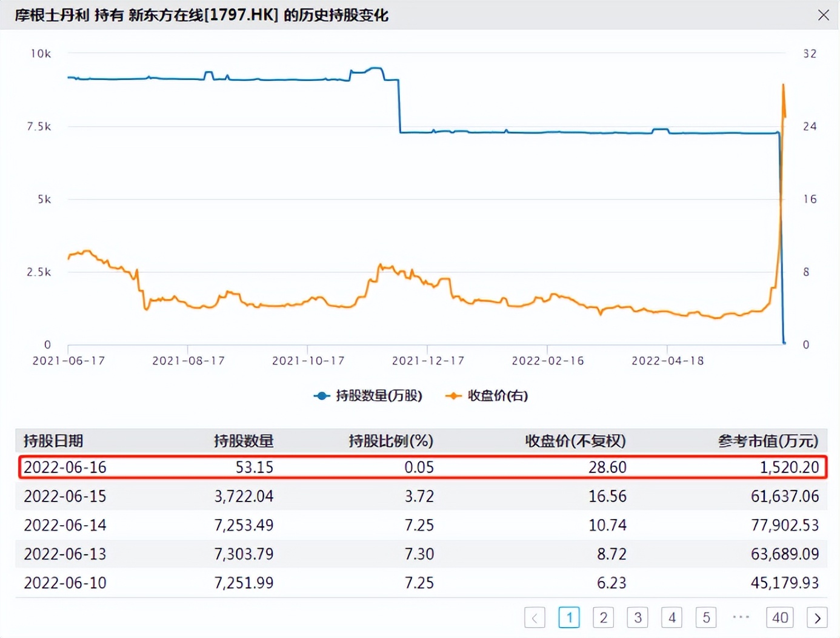Viewport: 840px width, 638px height.
Task: Select page 1 in pagination
Action: 569,617
